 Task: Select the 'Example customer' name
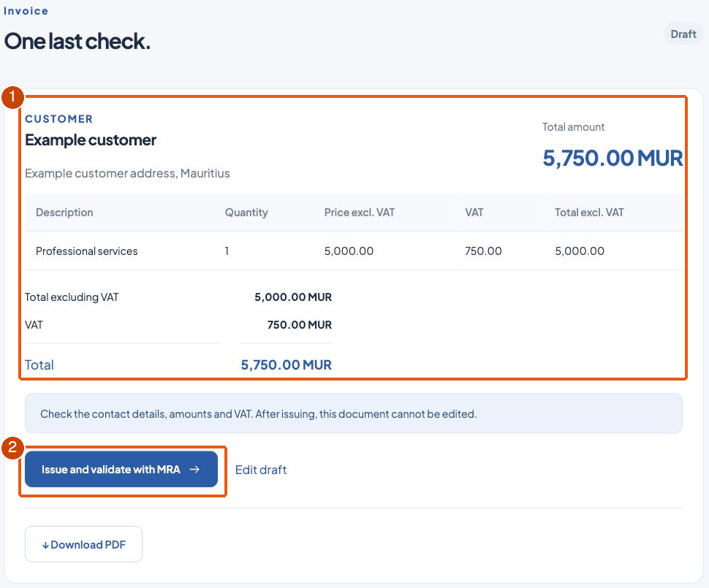pos(91,140)
